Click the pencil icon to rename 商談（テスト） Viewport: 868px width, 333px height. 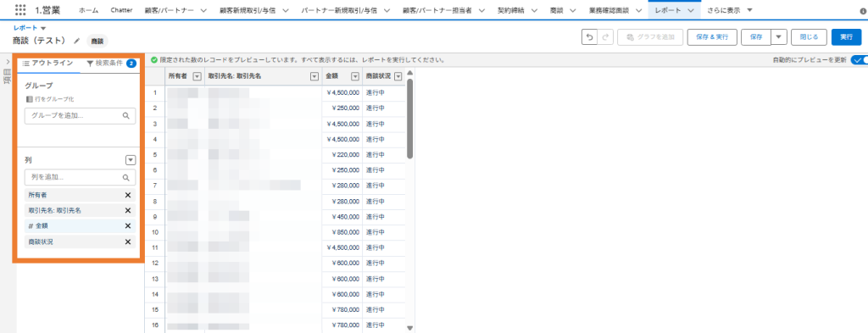click(x=77, y=41)
